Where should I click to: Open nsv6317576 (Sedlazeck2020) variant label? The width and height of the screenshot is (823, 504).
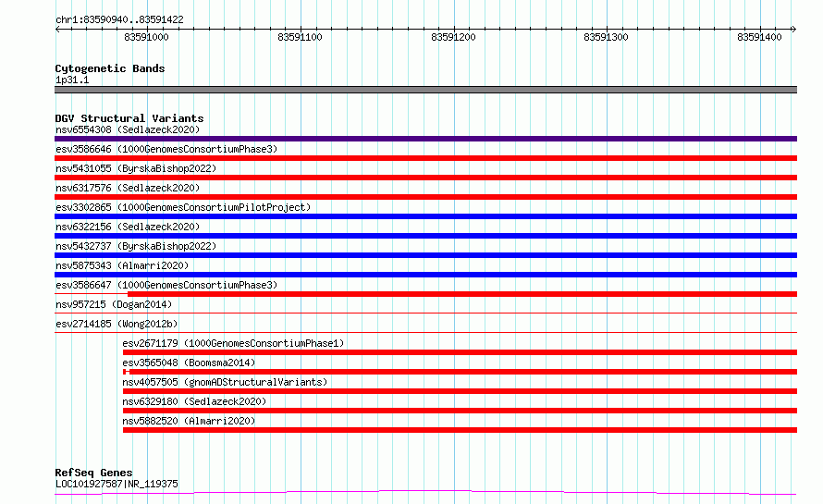[128, 188]
